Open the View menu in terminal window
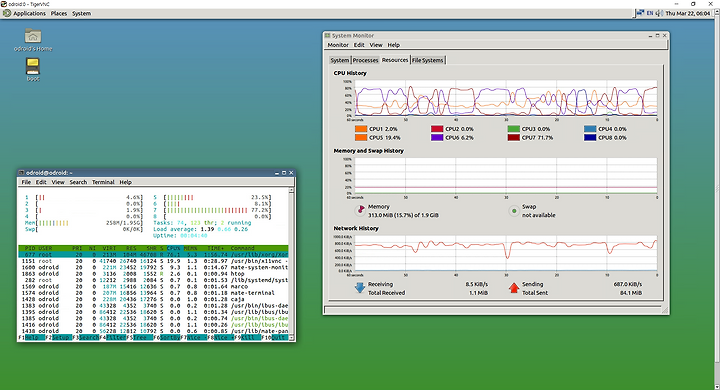The height and width of the screenshot is (390, 720). (58, 182)
